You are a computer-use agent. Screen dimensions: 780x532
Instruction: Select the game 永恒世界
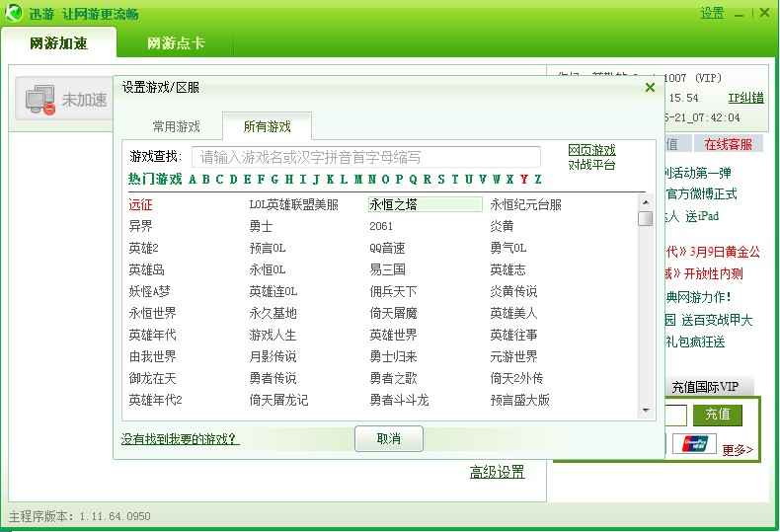click(x=152, y=313)
